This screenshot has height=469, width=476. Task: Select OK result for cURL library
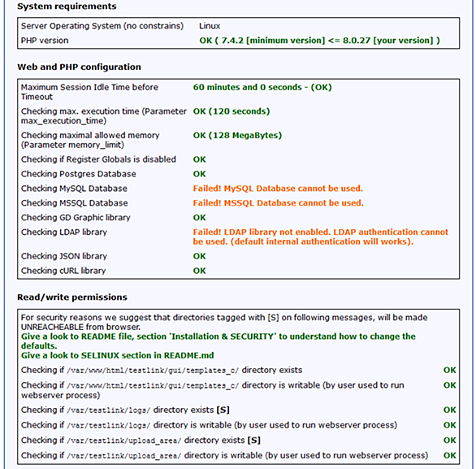[200, 271]
